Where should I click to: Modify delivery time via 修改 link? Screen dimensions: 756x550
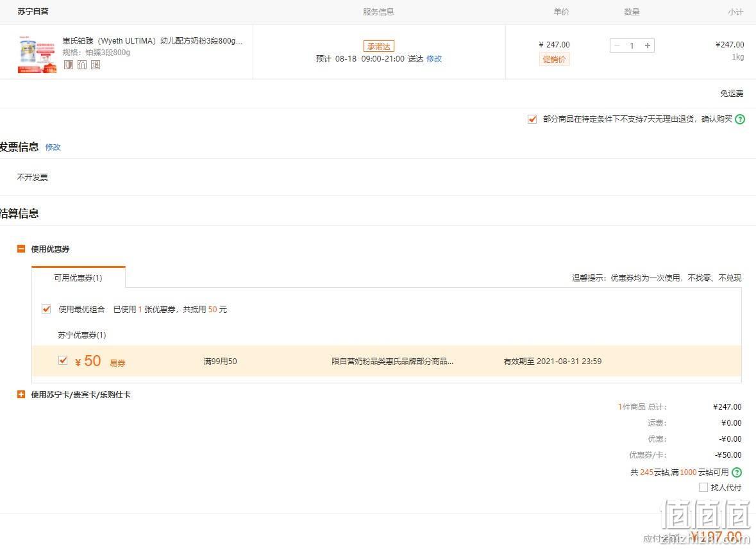(434, 59)
